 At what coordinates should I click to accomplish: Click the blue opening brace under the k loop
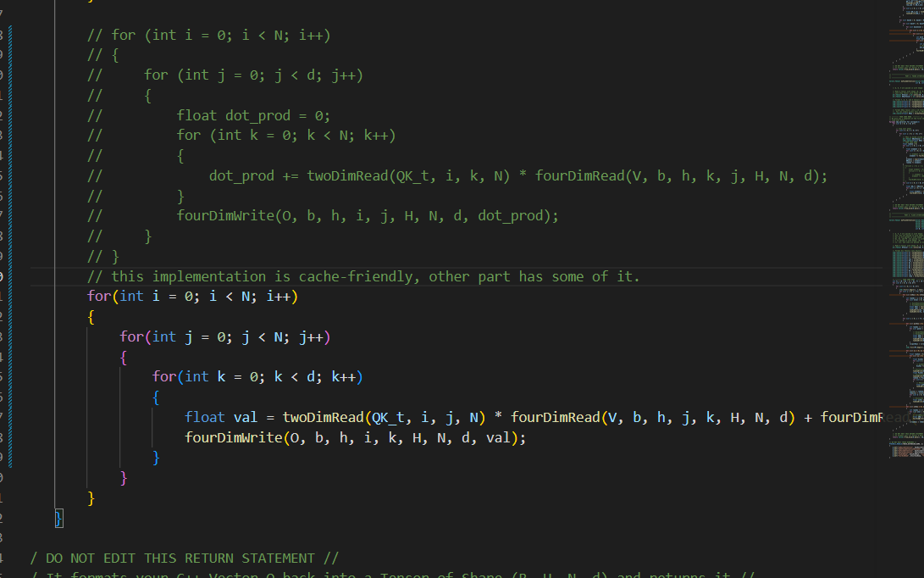[156, 397]
